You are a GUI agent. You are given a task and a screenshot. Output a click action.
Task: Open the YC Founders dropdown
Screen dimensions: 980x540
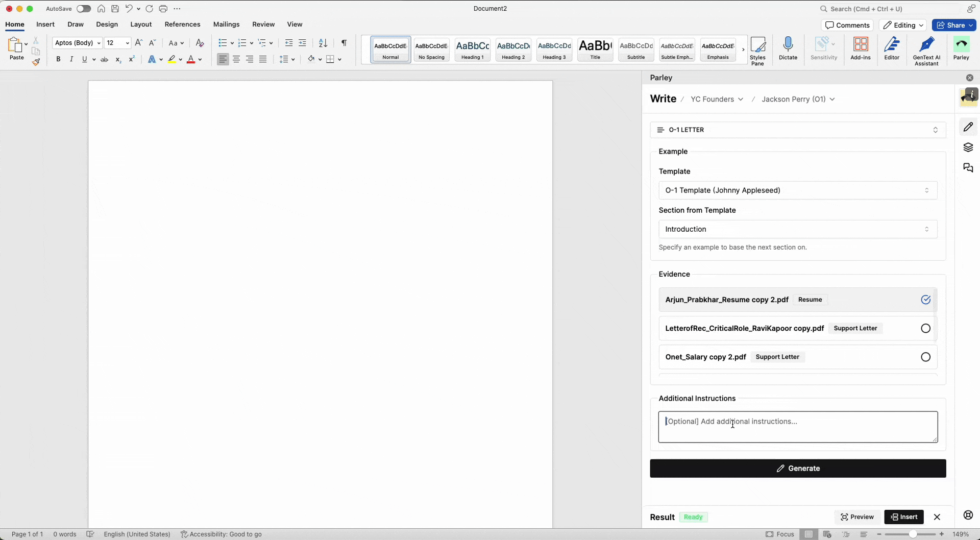[x=717, y=100]
